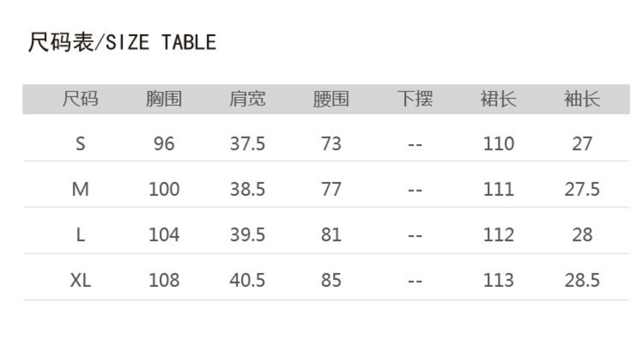Select the 尺码 column header

click(x=80, y=99)
